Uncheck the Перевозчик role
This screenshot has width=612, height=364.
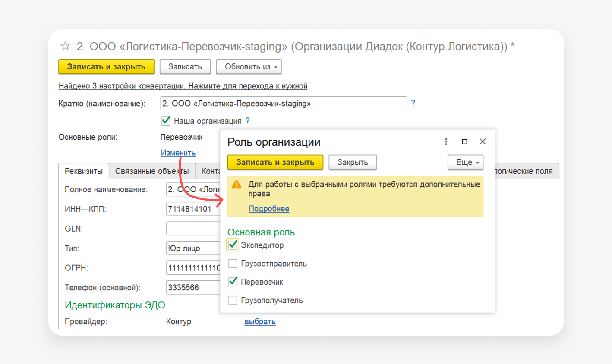233,282
